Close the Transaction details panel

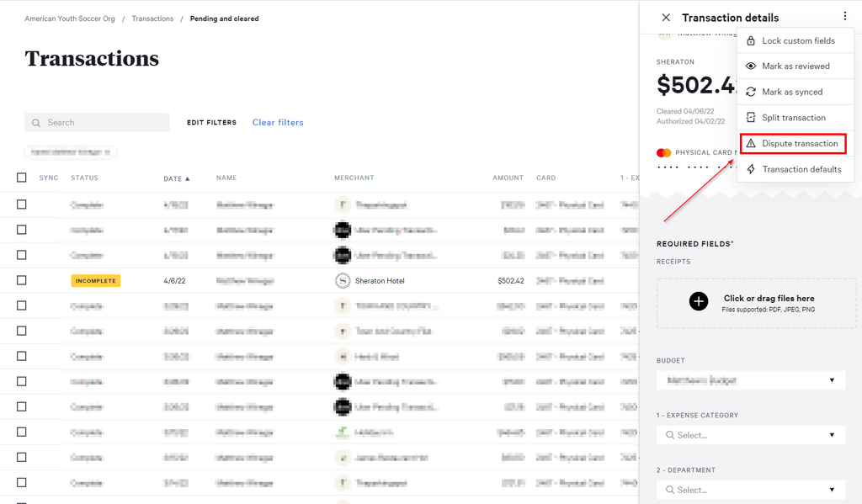[666, 18]
